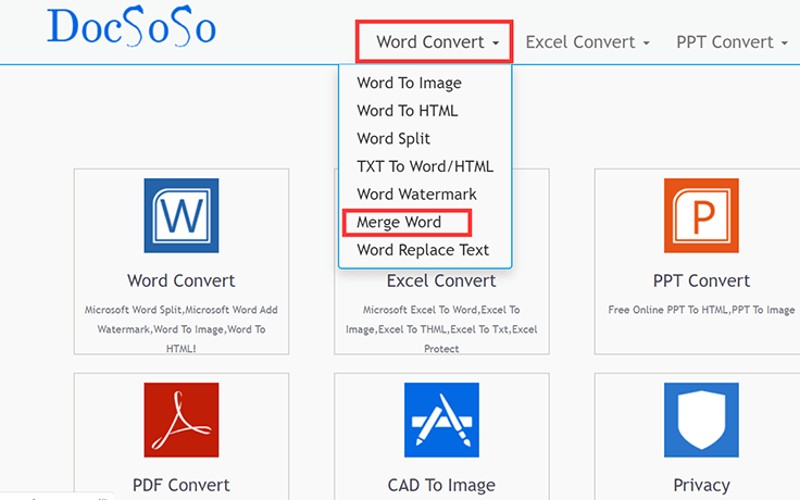Select Word To Image from menu
This screenshot has width=800, height=500.
pos(409,83)
